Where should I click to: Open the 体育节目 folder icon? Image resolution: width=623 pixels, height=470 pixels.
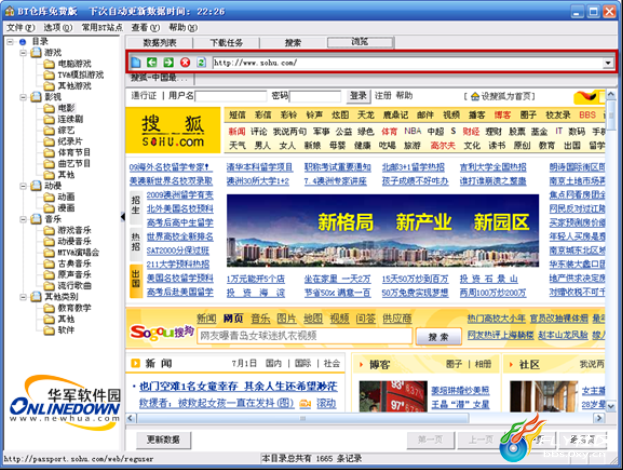click(x=49, y=153)
